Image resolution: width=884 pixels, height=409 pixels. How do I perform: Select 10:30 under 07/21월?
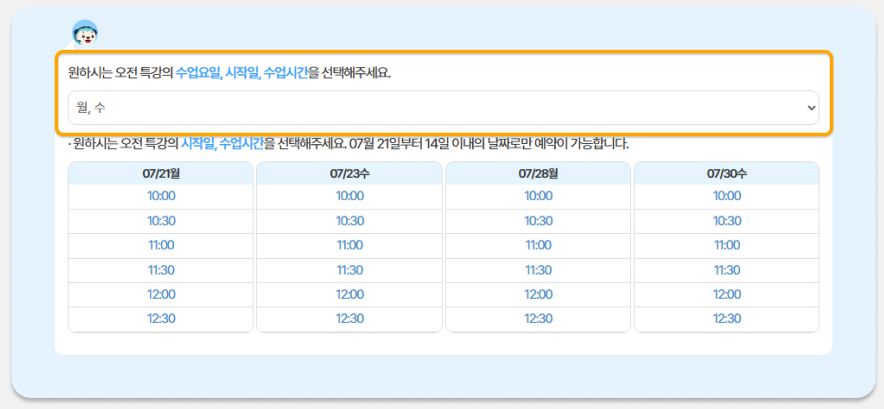tap(161, 221)
